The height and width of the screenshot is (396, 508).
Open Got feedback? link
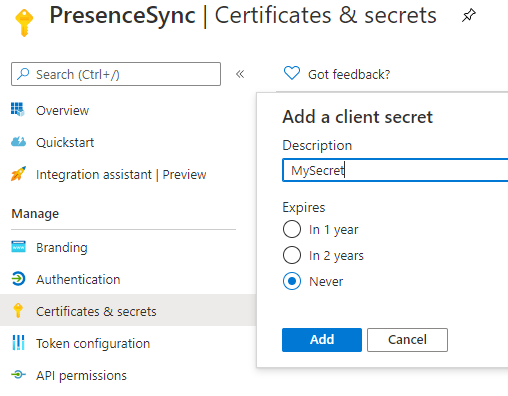(349, 74)
